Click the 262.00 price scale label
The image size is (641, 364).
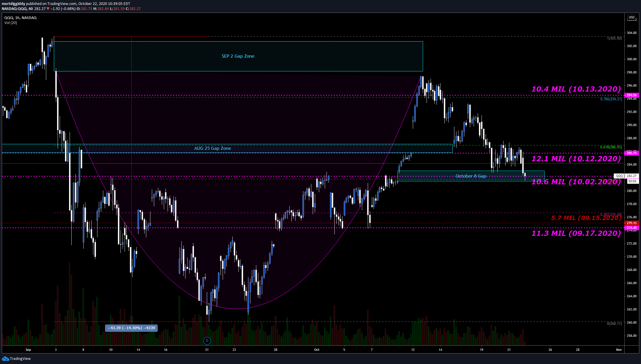(632, 309)
